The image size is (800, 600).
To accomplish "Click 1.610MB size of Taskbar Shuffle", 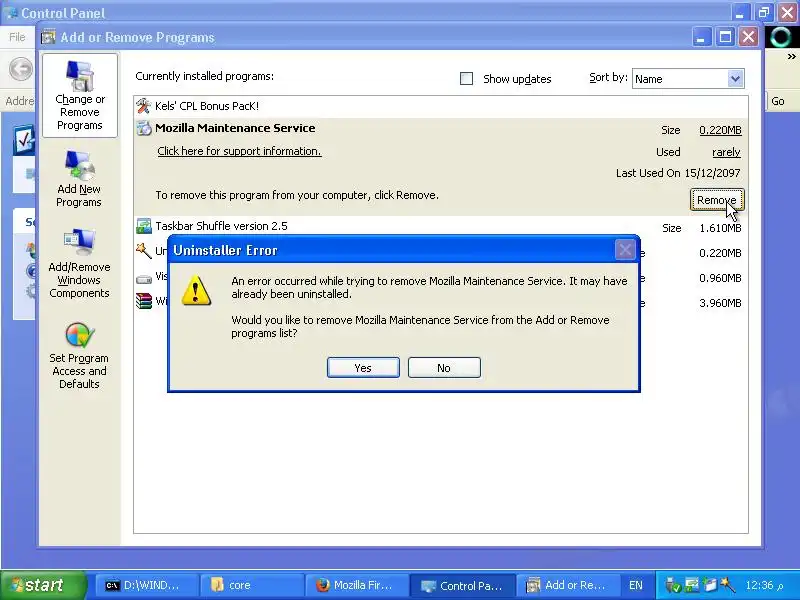I will tap(720, 228).
